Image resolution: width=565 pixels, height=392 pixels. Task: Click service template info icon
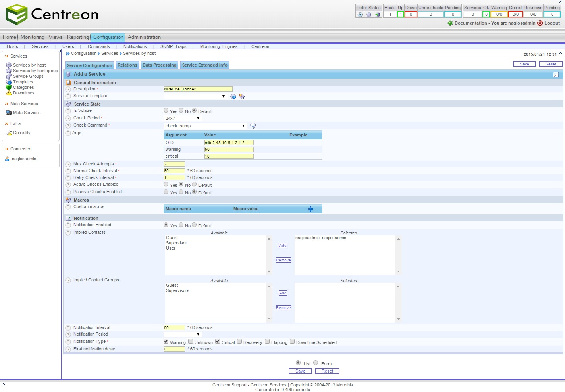coord(233,96)
